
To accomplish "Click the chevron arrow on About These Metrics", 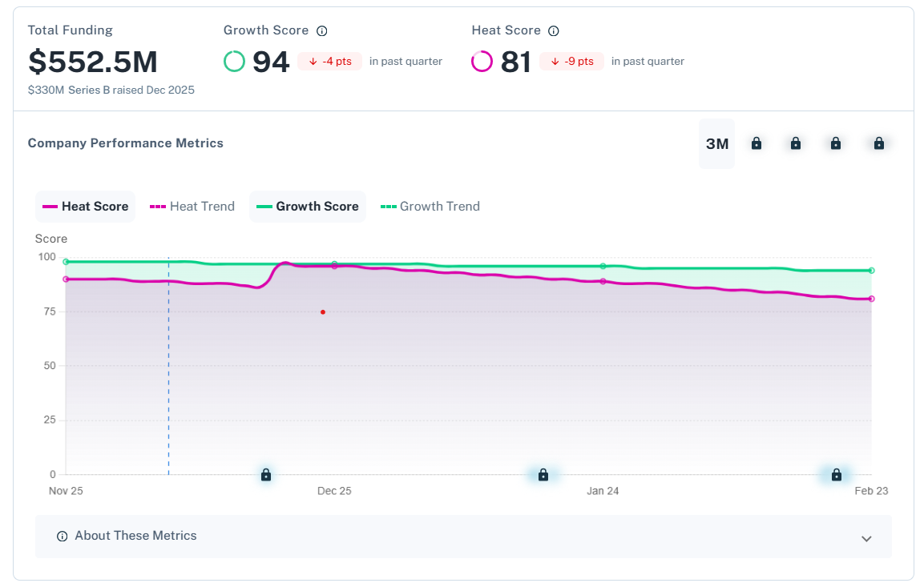I will coord(865,538).
